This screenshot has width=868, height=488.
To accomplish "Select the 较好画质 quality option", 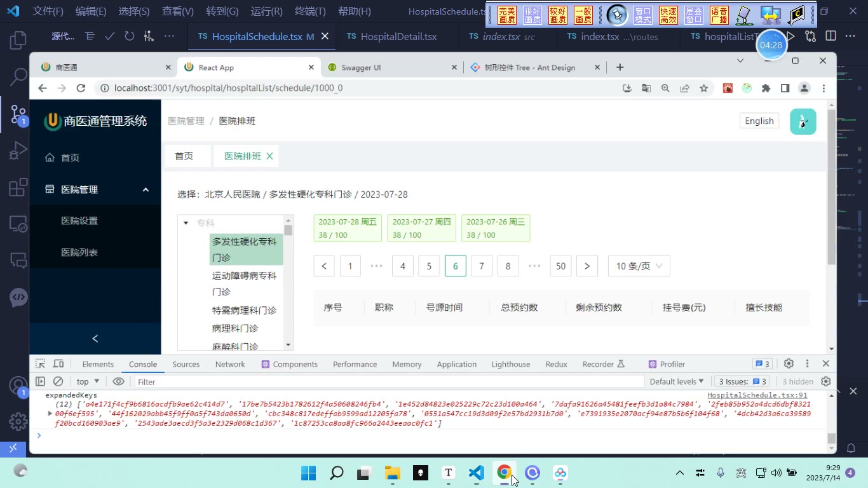I will click(558, 15).
